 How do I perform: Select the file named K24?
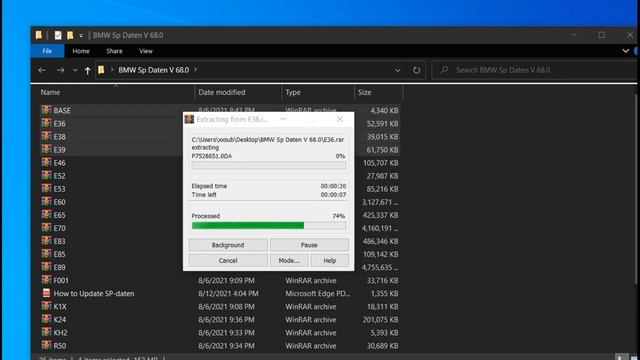coord(60,319)
